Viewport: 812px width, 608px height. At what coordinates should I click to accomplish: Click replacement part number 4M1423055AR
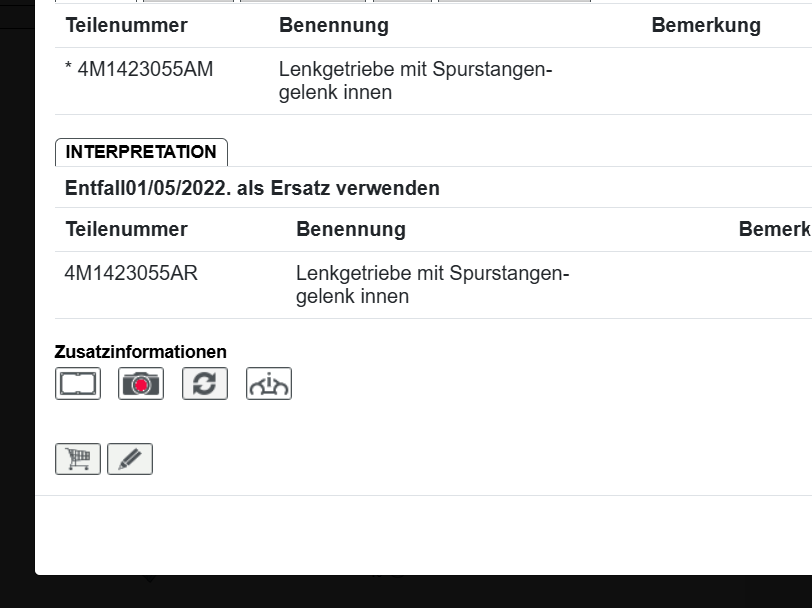tap(131, 273)
